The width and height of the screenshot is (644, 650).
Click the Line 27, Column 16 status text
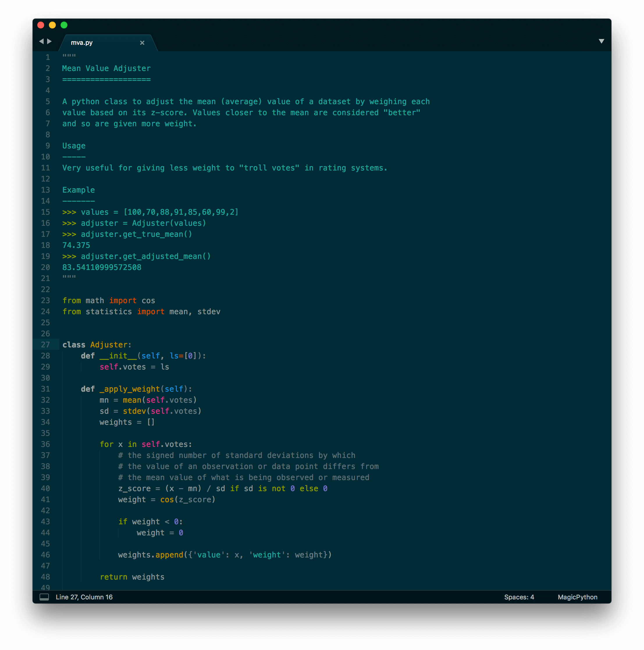(x=84, y=597)
